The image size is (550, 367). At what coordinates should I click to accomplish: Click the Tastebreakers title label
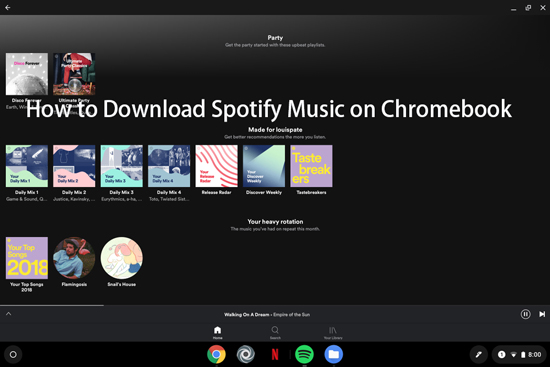coord(311,192)
